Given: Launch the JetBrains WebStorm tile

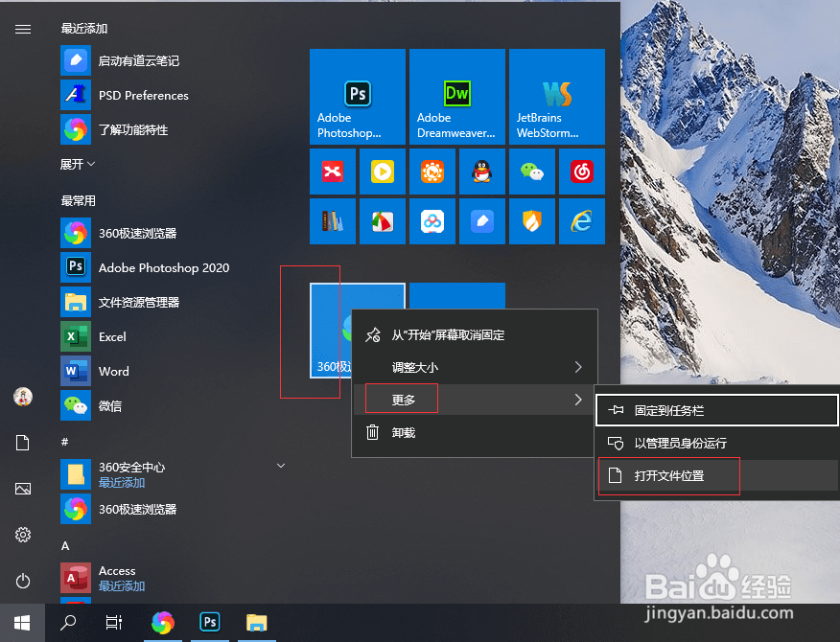Looking at the screenshot, I should pos(557,97).
